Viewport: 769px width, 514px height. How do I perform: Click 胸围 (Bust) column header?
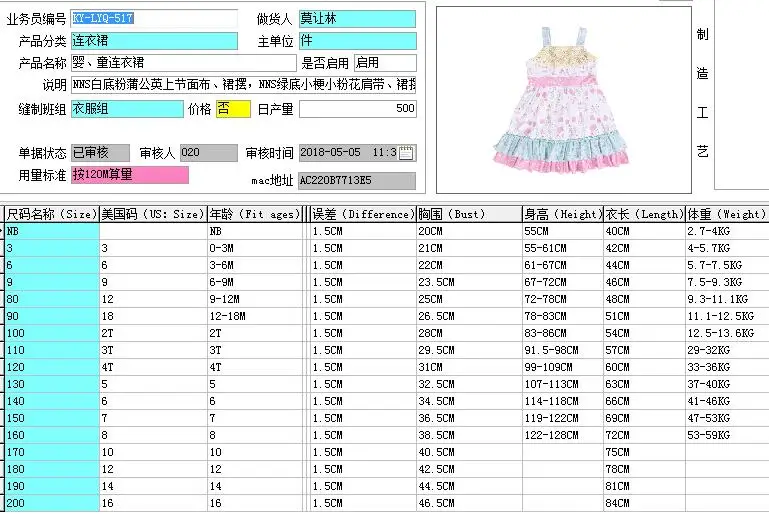coord(469,214)
